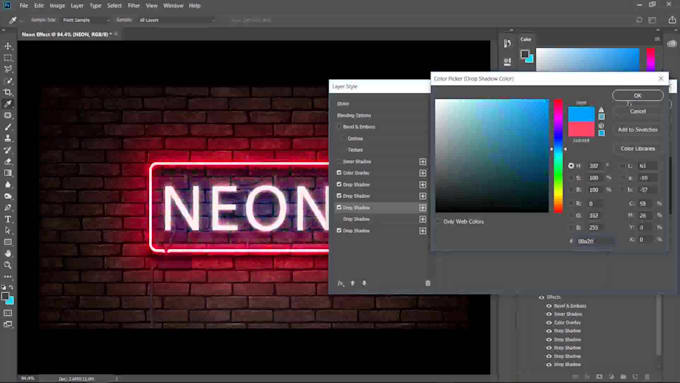Open the Color panel flyout menu

click(x=657, y=39)
